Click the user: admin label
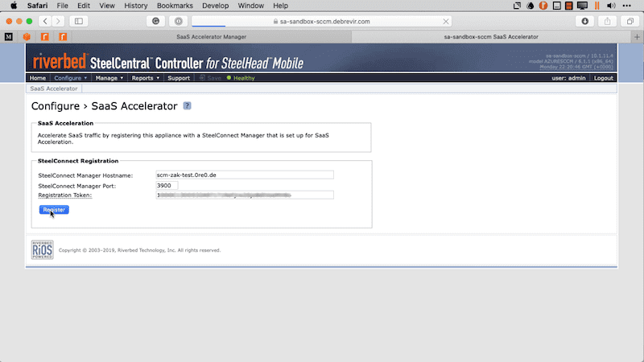The image size is (644, 362). click(x=568, y=78)
